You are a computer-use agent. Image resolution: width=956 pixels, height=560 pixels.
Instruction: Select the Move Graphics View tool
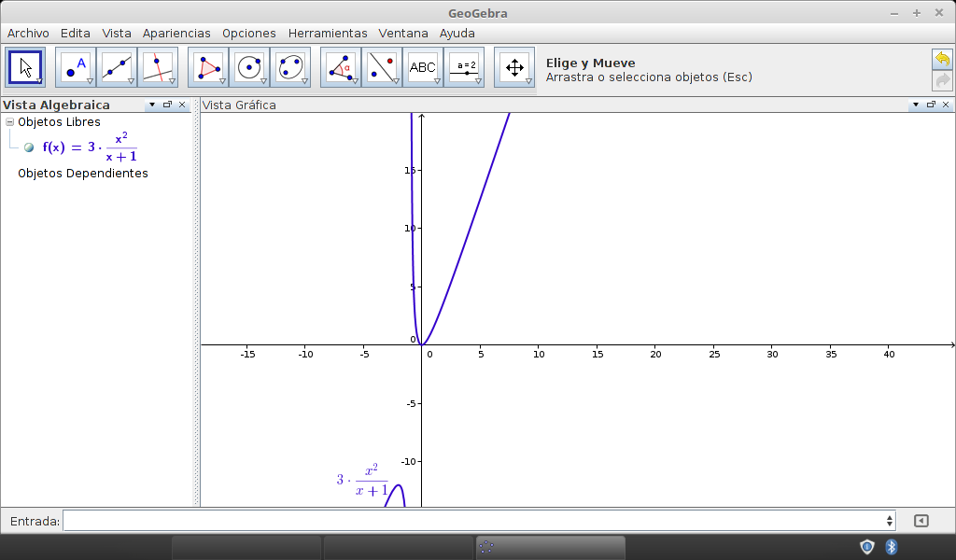(x=513, y=67)
